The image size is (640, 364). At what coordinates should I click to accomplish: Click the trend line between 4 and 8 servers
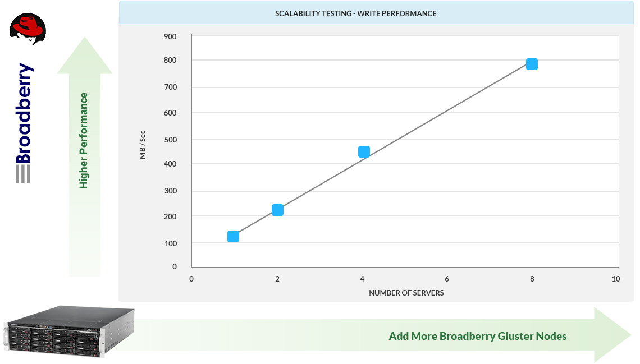click(x=448, y=108)
